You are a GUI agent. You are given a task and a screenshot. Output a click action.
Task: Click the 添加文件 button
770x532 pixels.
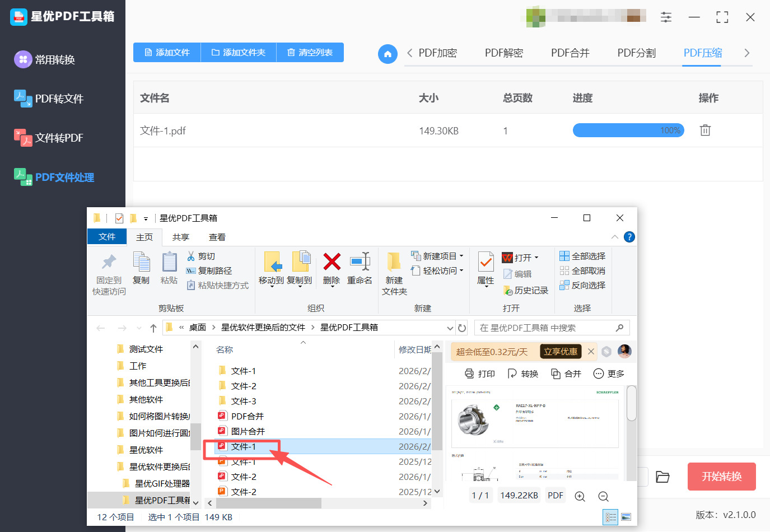point(167,52)
